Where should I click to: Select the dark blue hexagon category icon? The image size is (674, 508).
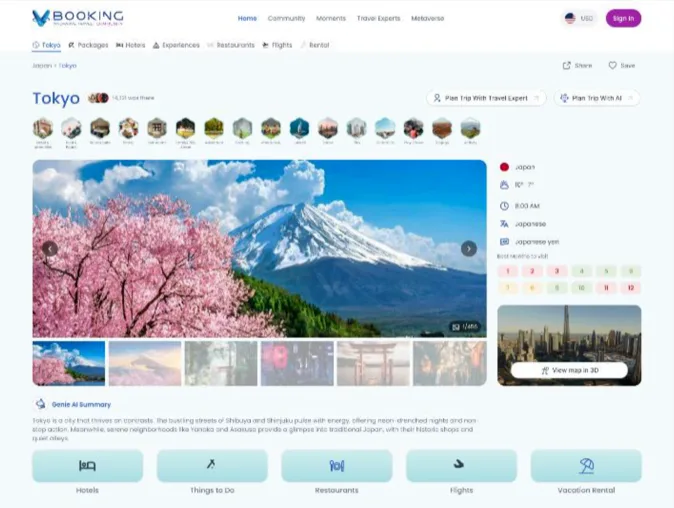300,129
